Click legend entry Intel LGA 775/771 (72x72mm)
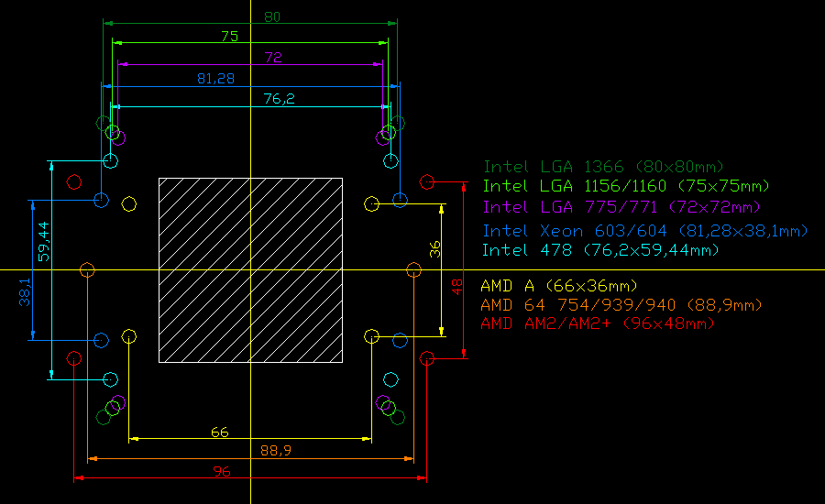 click(621, 207)
